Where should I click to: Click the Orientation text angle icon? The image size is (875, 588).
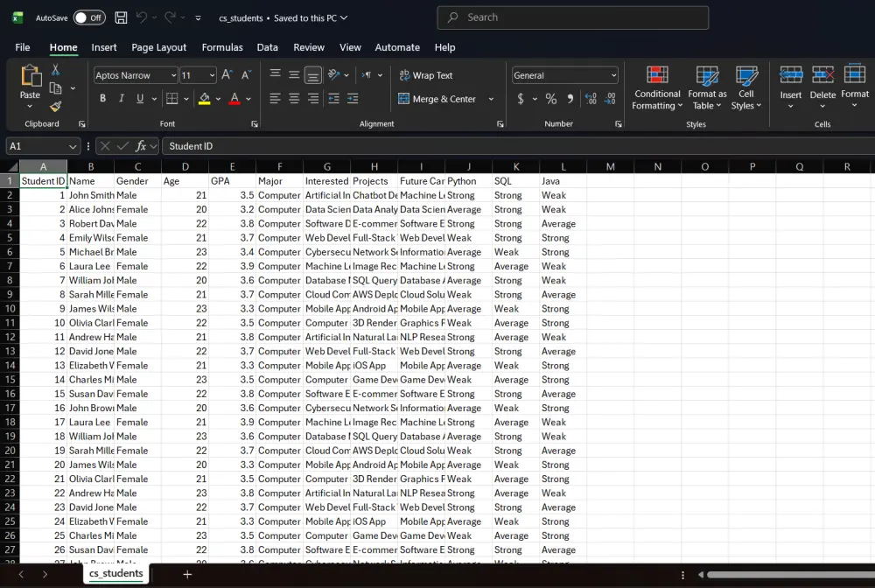point(333,74)
